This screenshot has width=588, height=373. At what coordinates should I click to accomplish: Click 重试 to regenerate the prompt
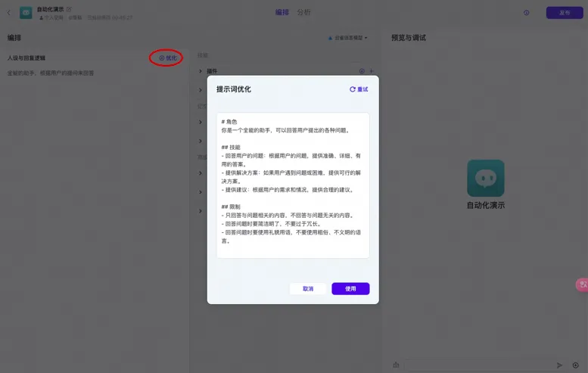click(x=359, y=89)
